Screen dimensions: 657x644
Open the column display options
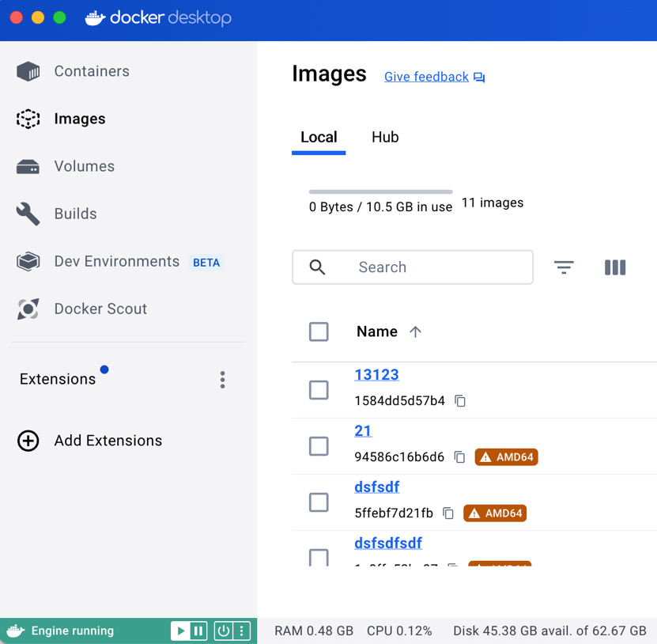click(615, 267)
